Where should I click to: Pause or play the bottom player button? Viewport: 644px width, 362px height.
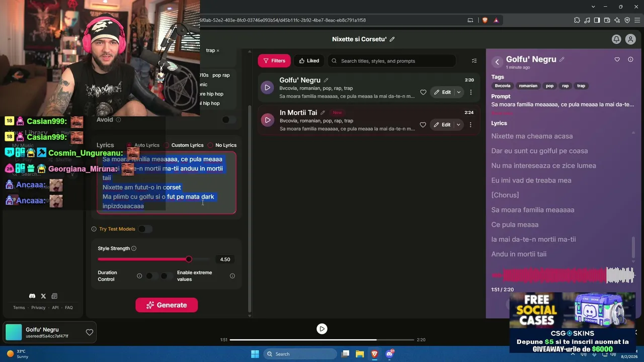[322, 329]
